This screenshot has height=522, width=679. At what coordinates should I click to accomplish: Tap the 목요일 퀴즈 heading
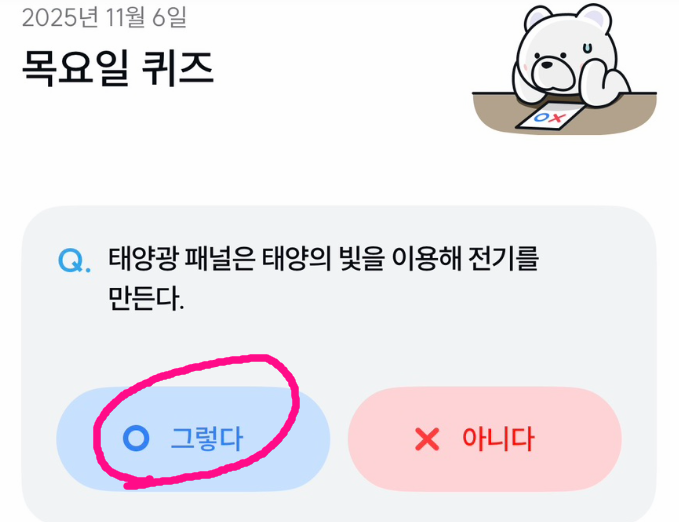click(x=118, y=68)
